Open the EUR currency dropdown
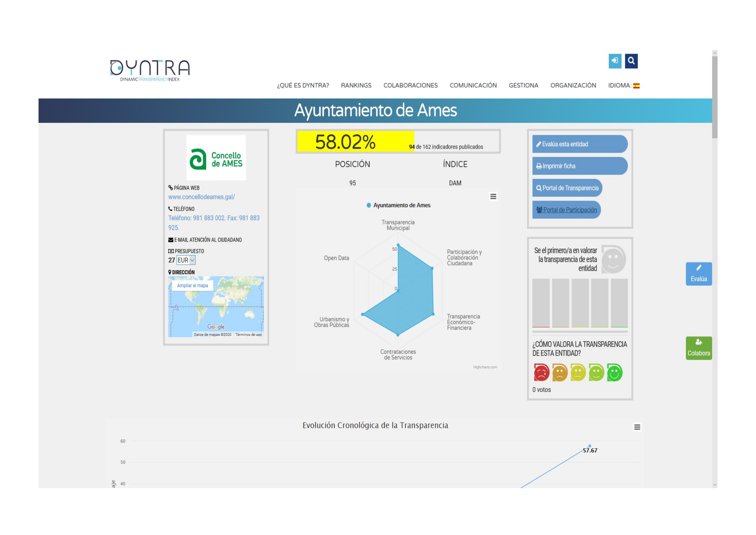 [x=186, y=260]
